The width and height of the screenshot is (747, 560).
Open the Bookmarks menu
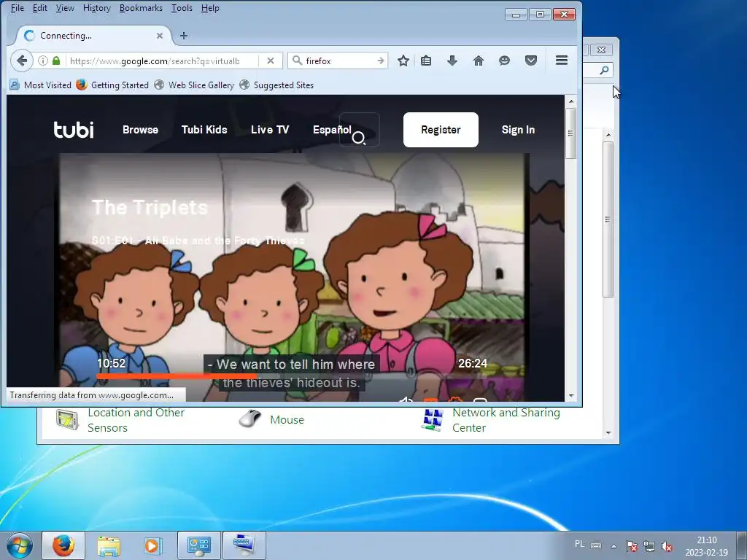click(x=141, y=8)
